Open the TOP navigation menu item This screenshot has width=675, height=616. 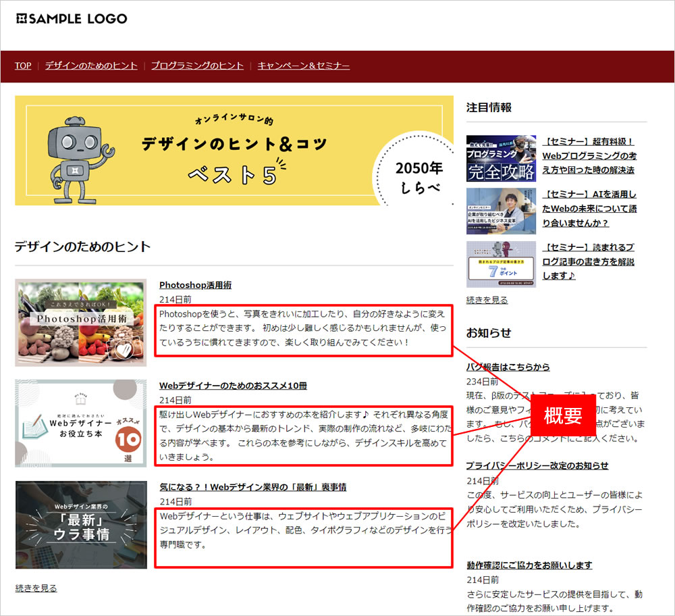23,66
